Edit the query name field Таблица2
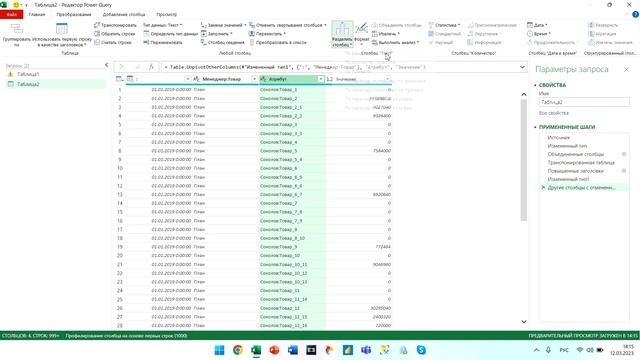The image size is (640, 360). pos(584,102)
